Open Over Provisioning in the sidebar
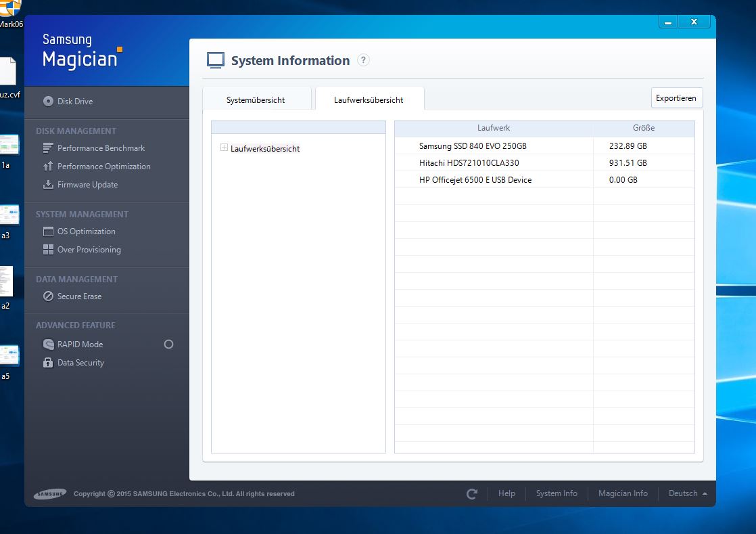 (x=89, y=249)
